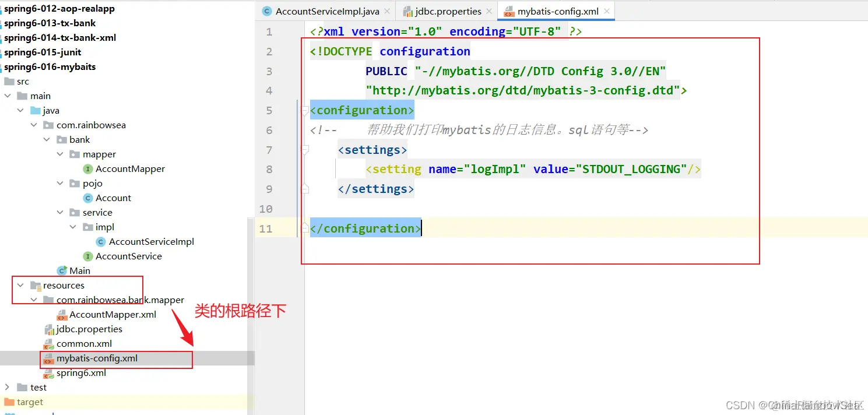Collapse the com.rainbowsea package

coord(34,125)
